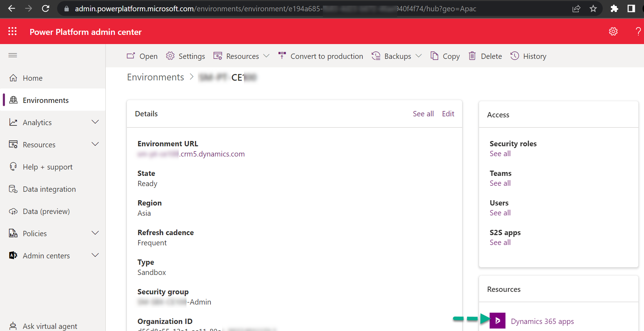Expand the Admin centers section chevron
Image resolution: width=644 pixels, height=331 pixels.
95,256
